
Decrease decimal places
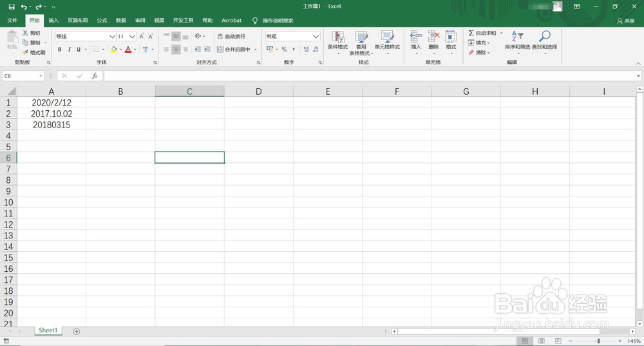pos(316,50)
